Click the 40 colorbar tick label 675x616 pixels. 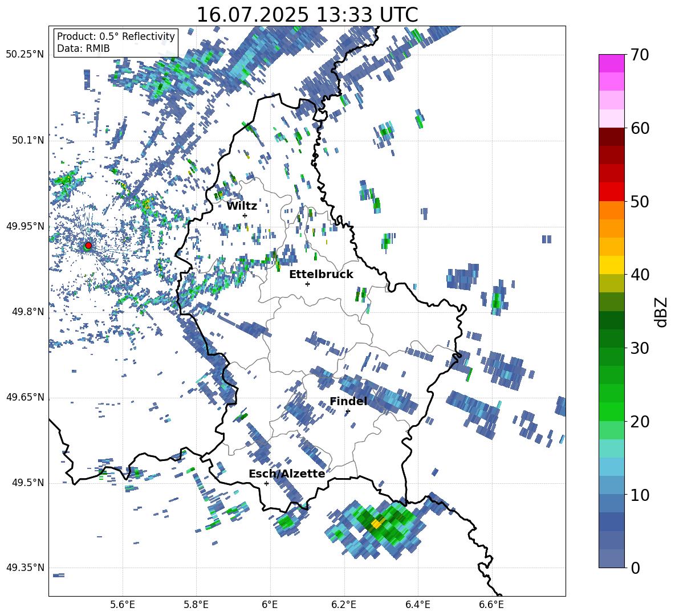[640, 275]
